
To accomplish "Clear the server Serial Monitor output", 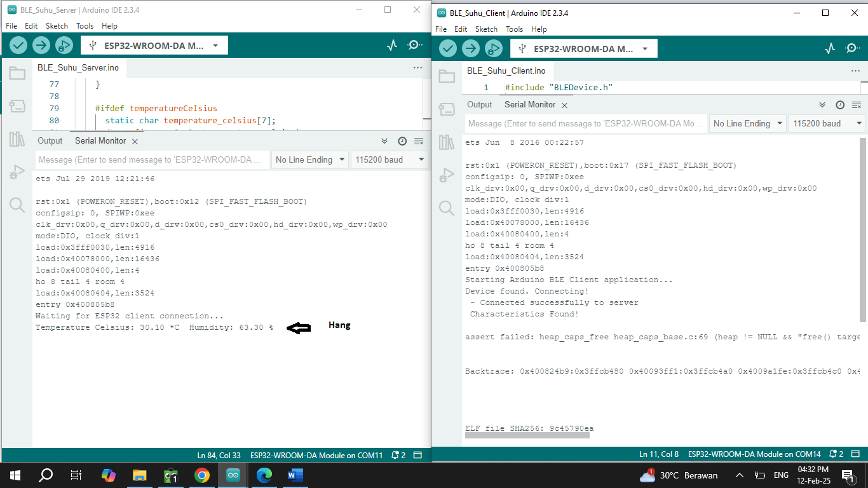I will 417,140.
